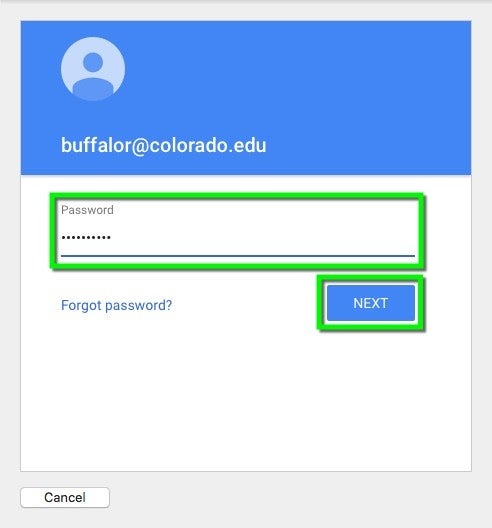Click the masked password dots
This screenshot has height=528, width=492.
(86, 238)
